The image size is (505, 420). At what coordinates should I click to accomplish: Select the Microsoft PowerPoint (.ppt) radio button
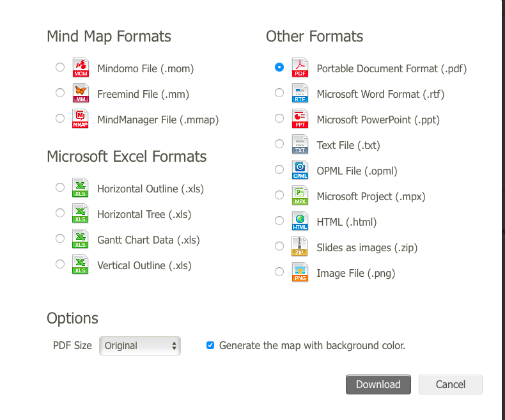click(279, 118)
